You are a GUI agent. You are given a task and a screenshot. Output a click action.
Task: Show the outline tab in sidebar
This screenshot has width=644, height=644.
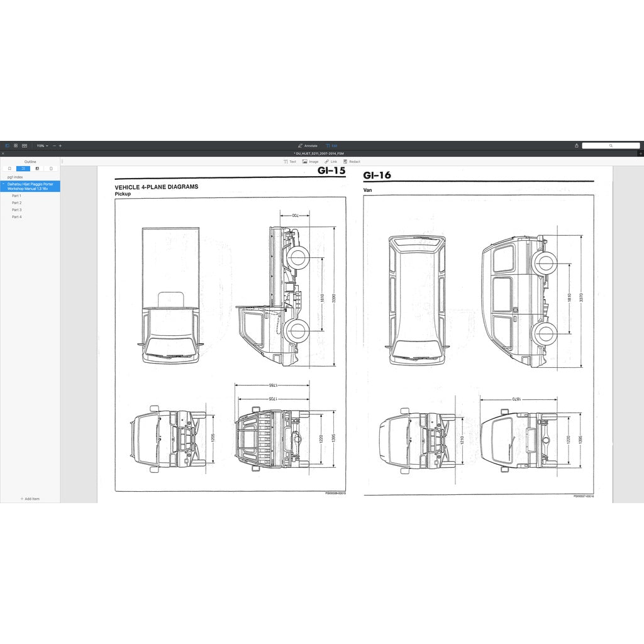click(23, 169)
